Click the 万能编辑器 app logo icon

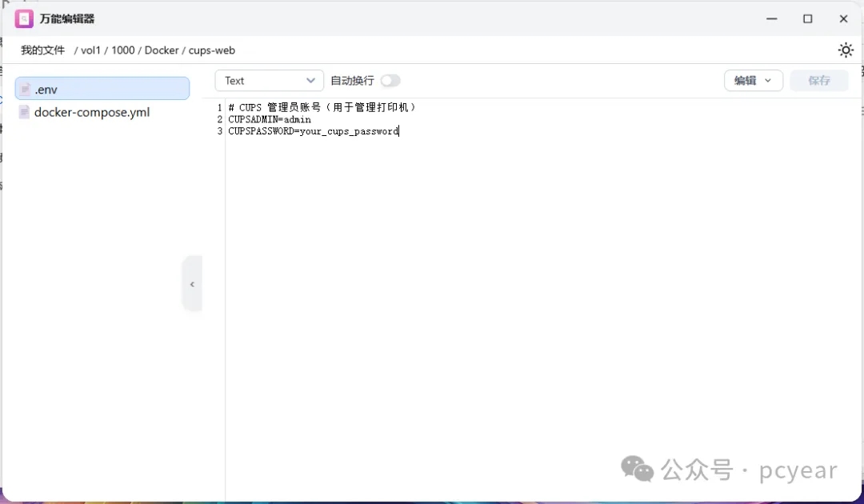[x=24, y=18]
